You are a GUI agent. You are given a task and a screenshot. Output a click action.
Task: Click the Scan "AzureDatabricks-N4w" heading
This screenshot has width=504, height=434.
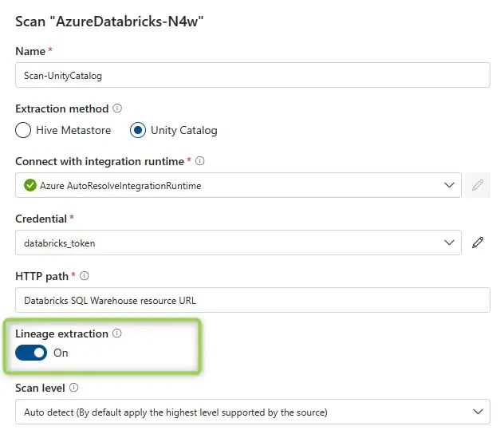pyautogui.click(x=108, y=21)
